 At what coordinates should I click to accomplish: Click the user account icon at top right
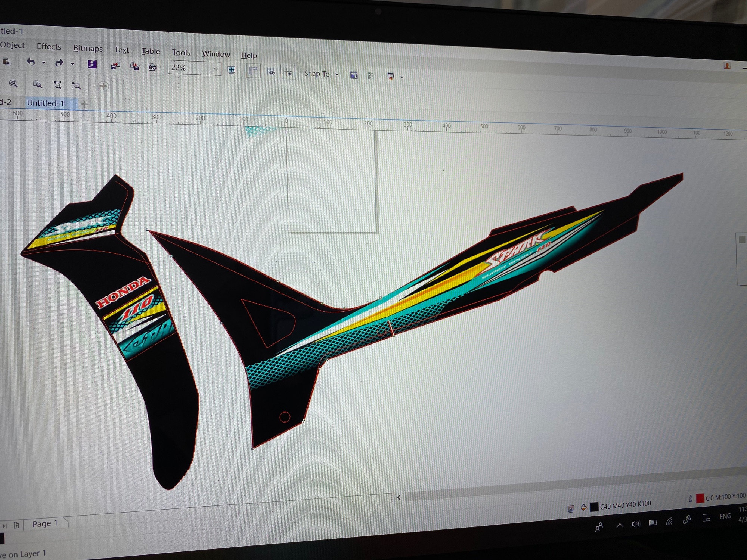[727, 66]
